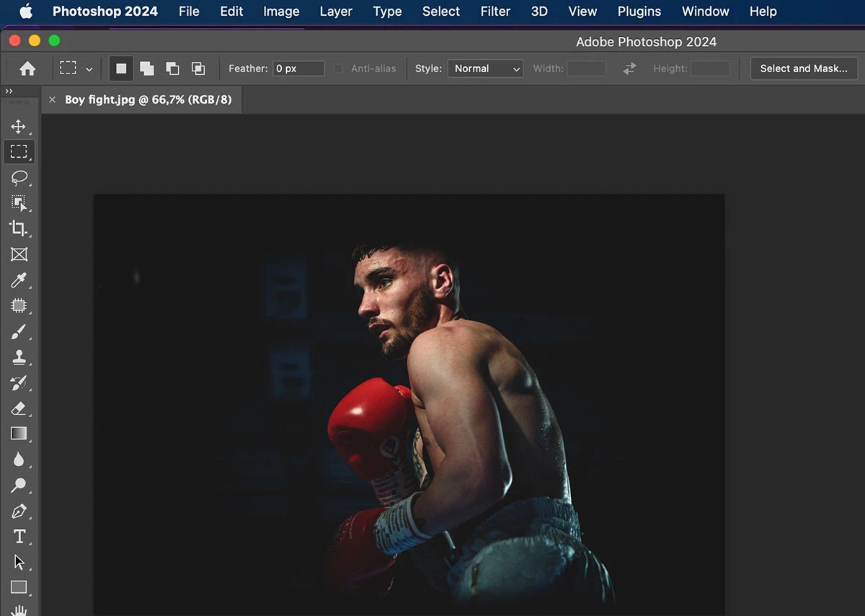Image resolution: width=865 pixels, height=616 pixels.
Task: Pick the Eyedropper tool
Action: (19, 280)
